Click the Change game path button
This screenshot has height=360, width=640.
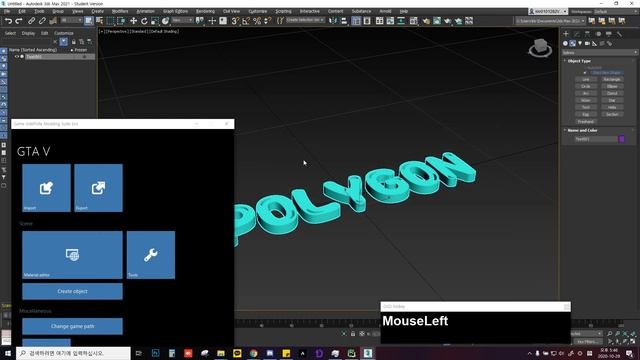click(72, 326)
